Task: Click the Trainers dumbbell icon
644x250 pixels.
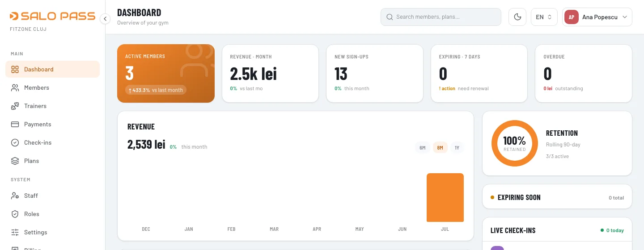Action: coord(15,106)
